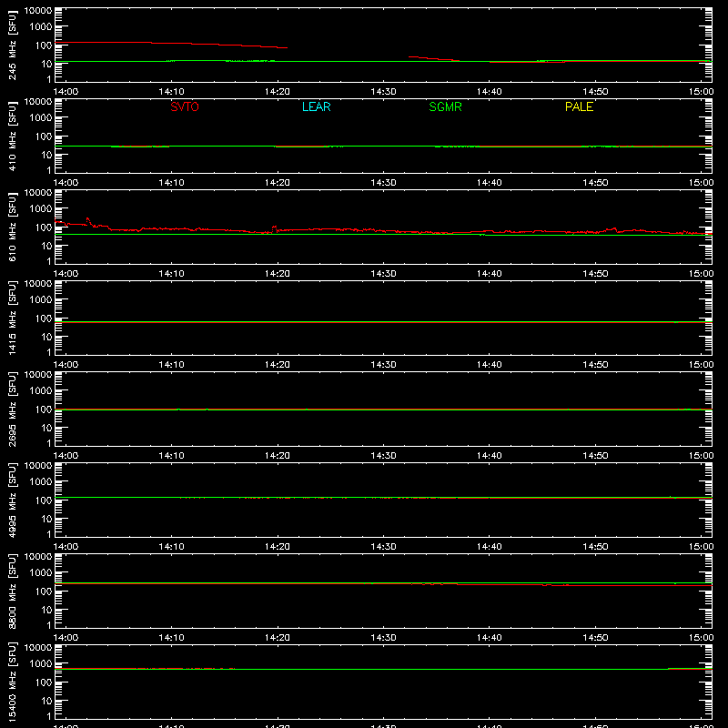Select the 245 MHz [SFU] axis title
The width and height of the screenshot is (728, 728).
pos(12,45)
